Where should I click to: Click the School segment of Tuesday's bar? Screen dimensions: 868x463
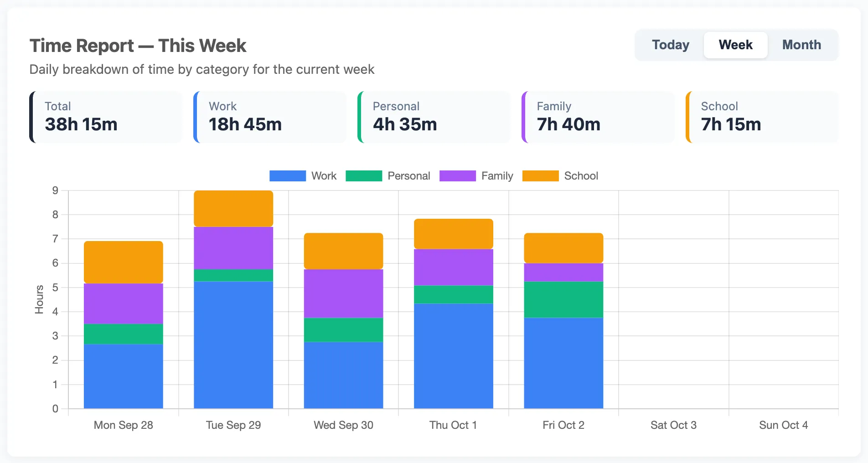tap(233, 209)
